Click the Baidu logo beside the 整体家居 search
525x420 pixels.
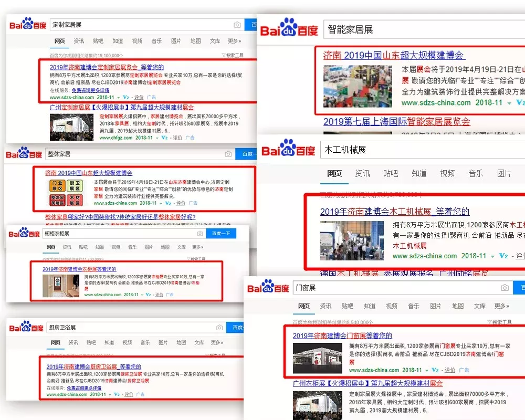[x=24, y=153]
